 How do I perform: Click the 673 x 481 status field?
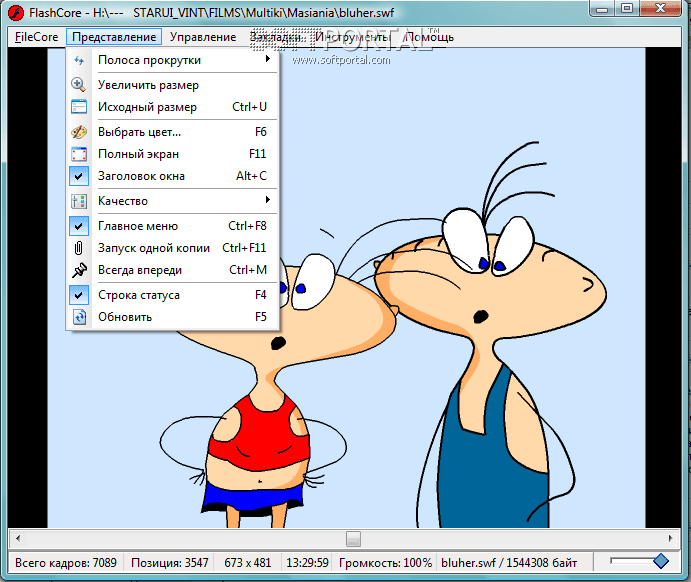coord(248,563)
